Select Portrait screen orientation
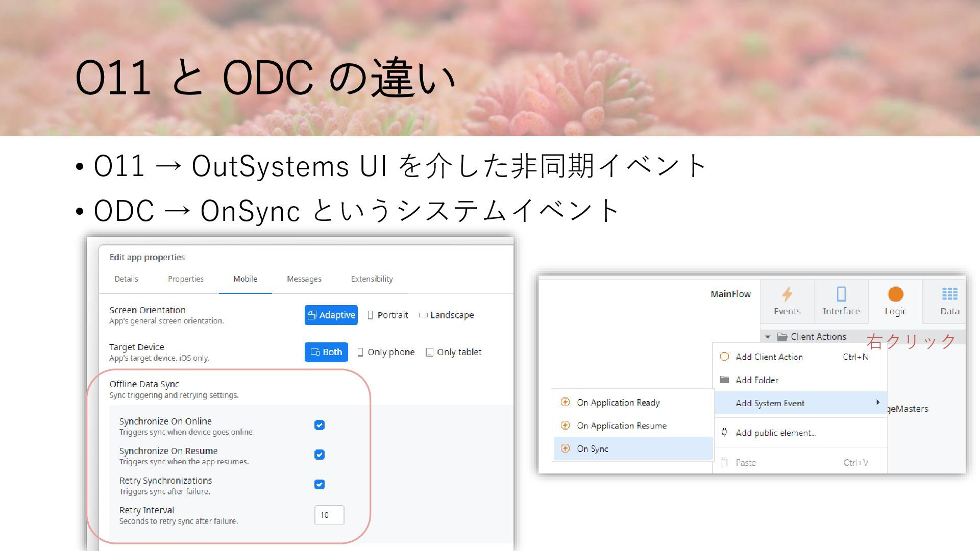 [388, 315]
